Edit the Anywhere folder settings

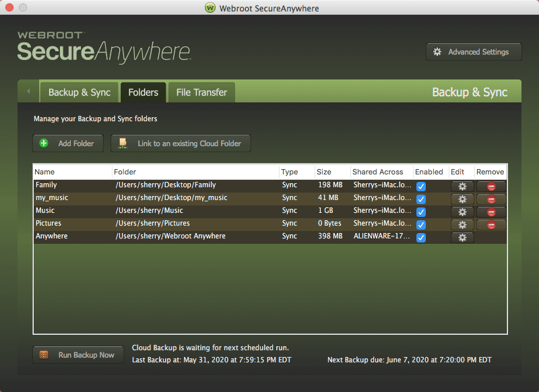(x=462, y=237)
